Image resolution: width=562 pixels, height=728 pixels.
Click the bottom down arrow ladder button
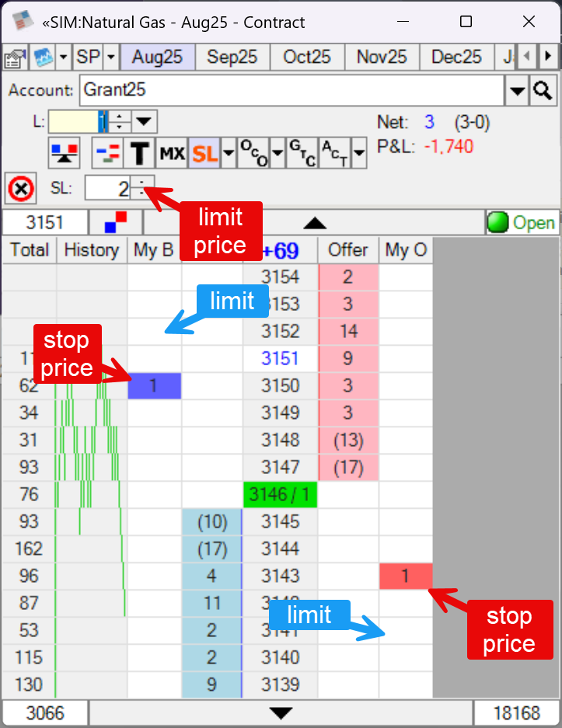[281, 713]
